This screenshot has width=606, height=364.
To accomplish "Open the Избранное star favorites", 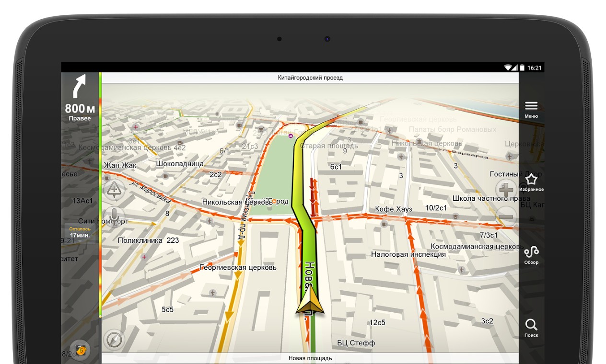I will (x=531, y=180).
